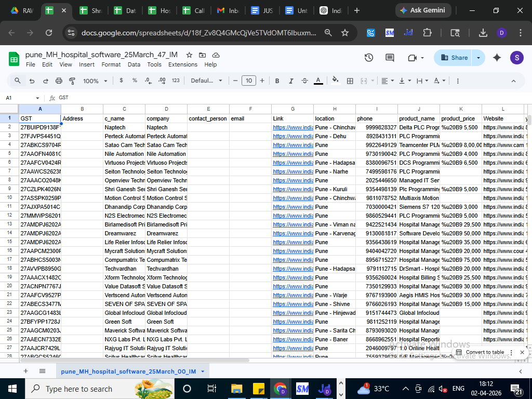The width and height of the screenshot is (532, 399).
Task: Click the Name box showing A1
Action: [21, 98]
